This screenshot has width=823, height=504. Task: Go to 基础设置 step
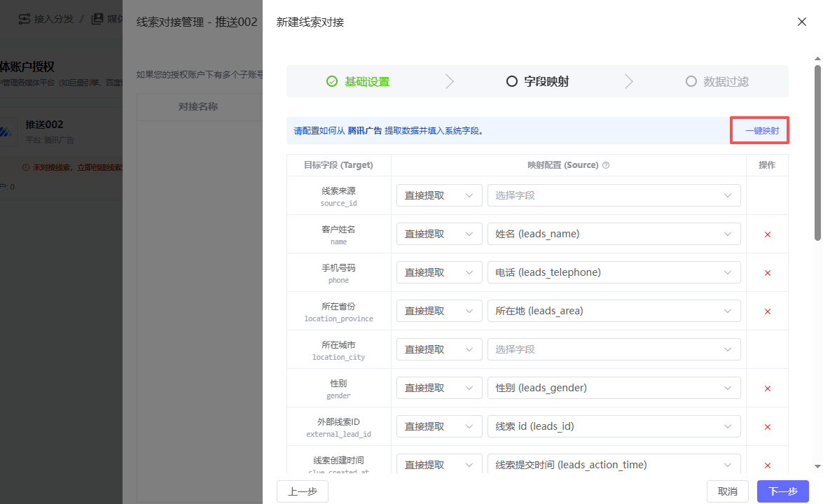(x=359, y=81)
